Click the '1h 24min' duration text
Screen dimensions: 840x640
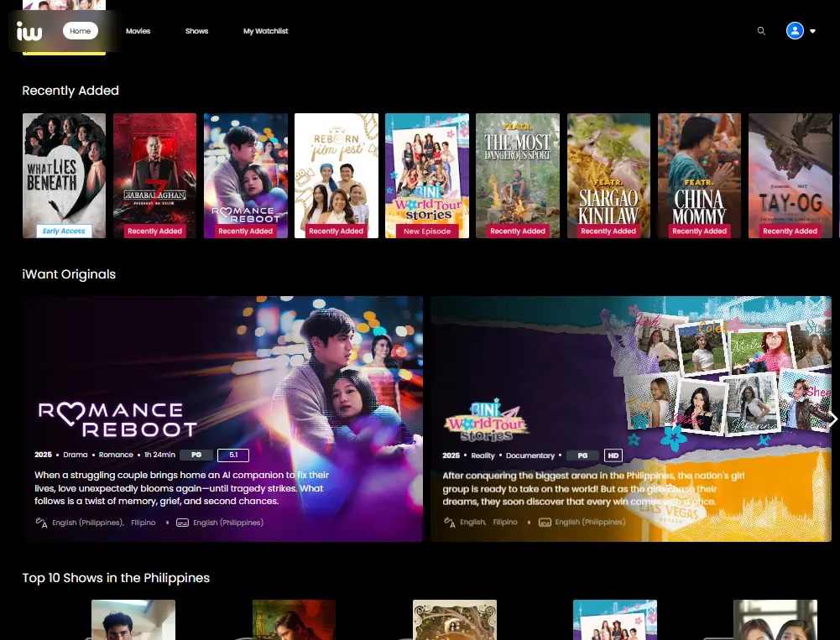click(x=159, y=455)
